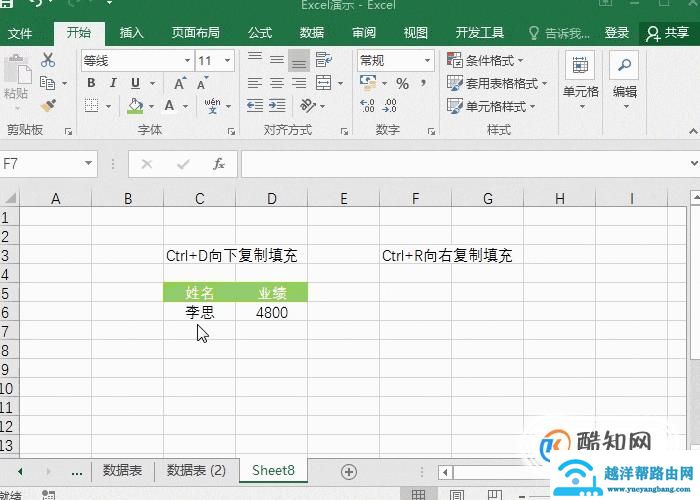
Task: Click Select All corner triangle
Action: [x=10, y=198]
